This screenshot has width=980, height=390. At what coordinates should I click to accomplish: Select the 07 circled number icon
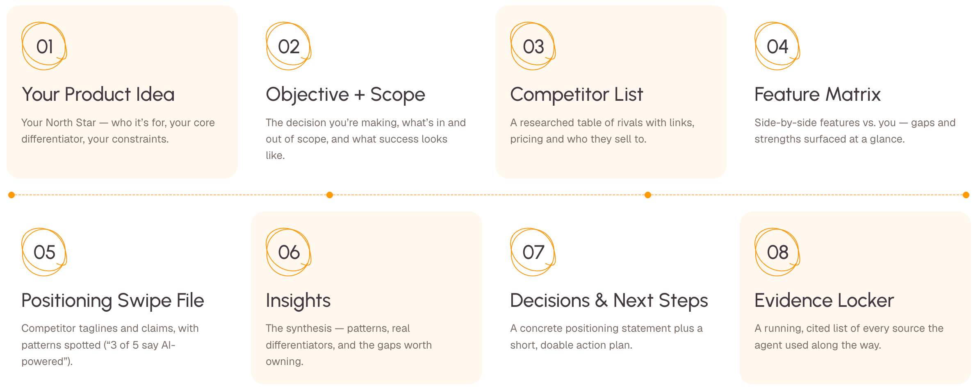click(x=533, y=252)
